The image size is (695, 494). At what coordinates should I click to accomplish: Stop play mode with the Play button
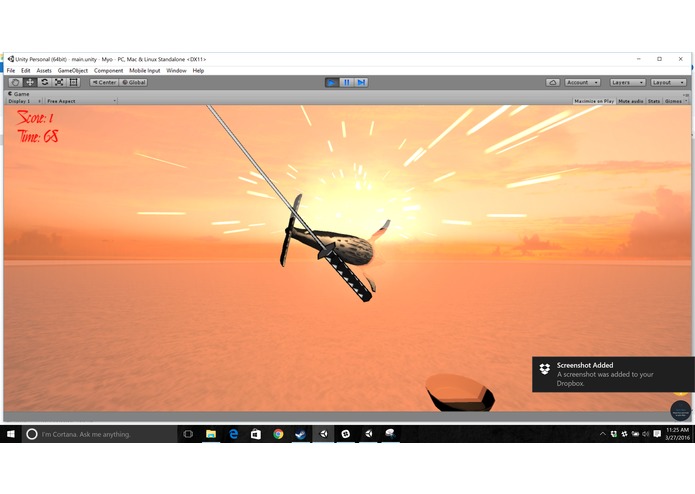[332, 82]
